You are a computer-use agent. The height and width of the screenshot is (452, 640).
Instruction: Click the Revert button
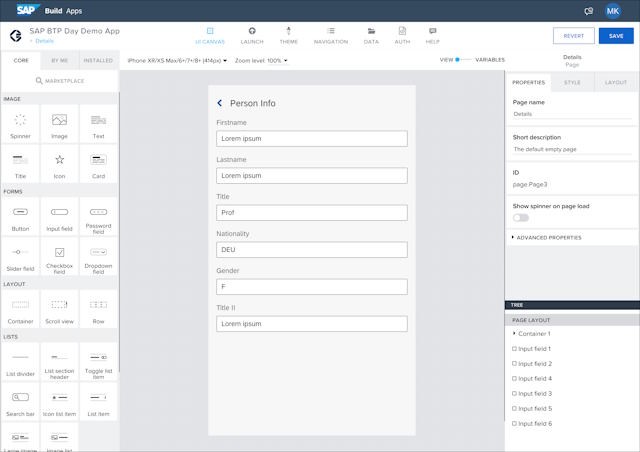pyautogui.click(x=573, y=35)
